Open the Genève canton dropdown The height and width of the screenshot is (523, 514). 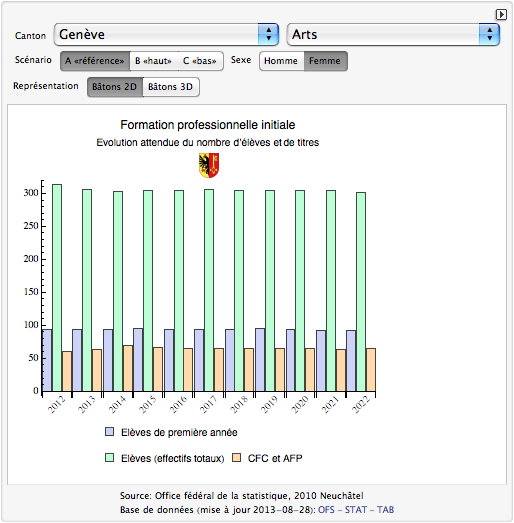(166, 34)
